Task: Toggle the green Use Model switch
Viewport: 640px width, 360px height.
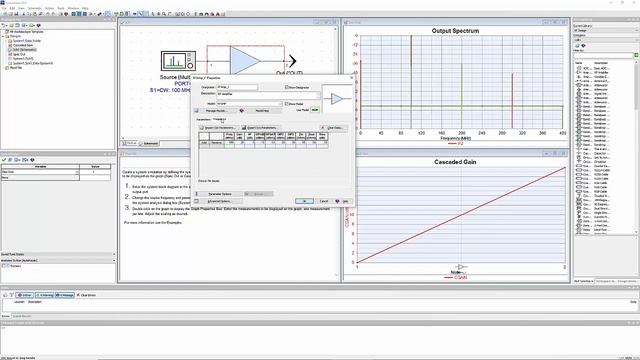Action: point(315,110)
